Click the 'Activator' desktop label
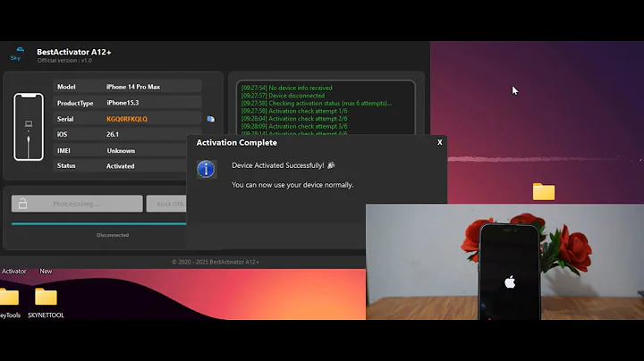The height and width of the screenshot is (361, 644). coord(14,271)
